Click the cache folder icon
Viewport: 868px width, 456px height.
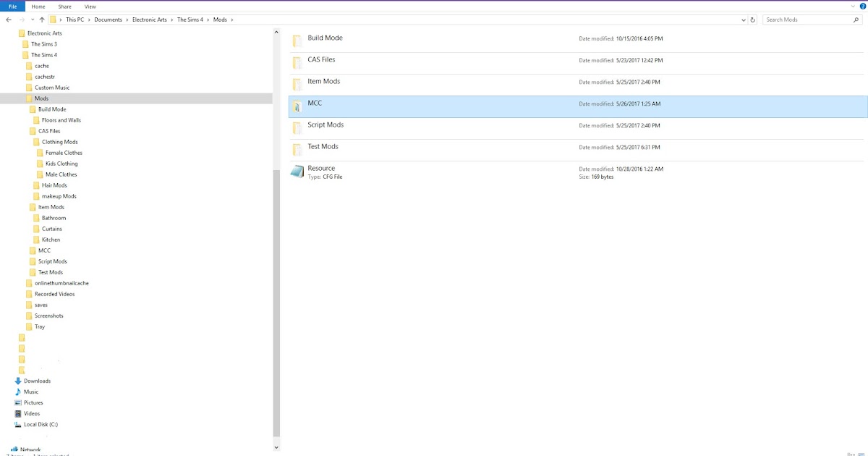coord(29,66)
